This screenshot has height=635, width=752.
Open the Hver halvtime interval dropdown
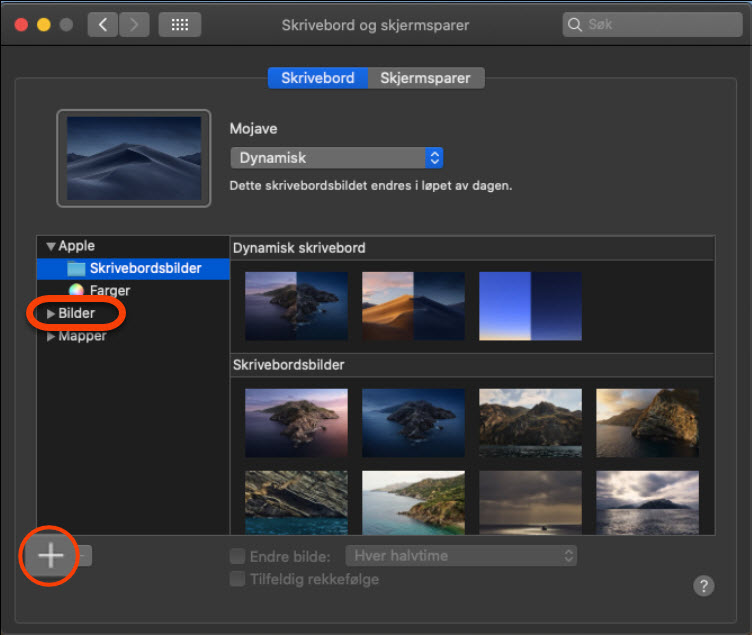point(461,555)
